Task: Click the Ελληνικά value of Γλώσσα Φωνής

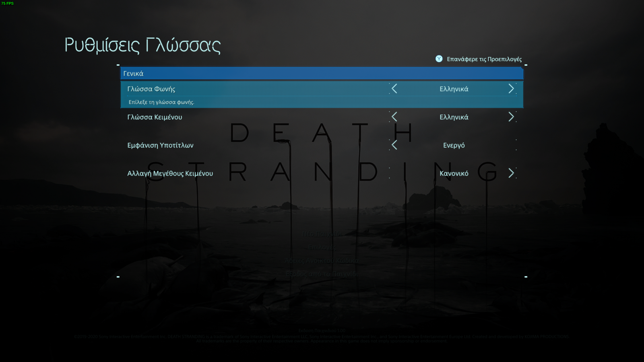Action: pyautogui.click(x=454, y=89)
